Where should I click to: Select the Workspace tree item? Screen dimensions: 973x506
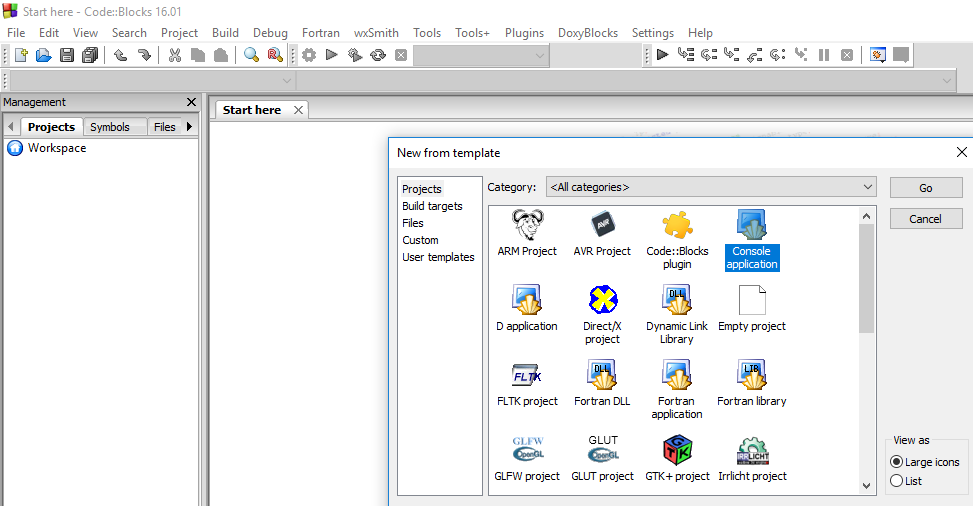(x=56, y=148)
